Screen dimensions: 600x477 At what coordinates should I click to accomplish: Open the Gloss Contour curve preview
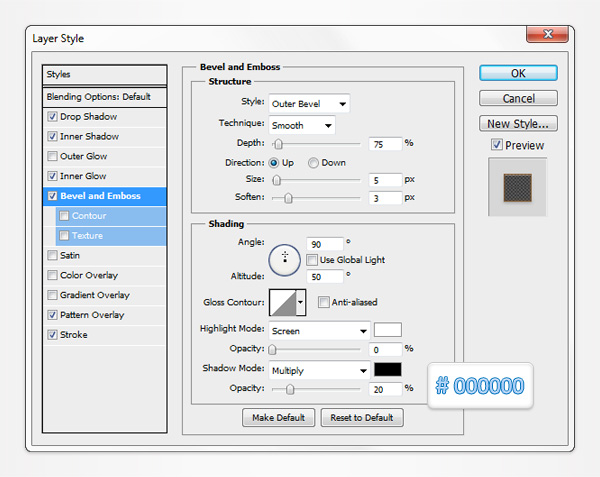pyautogui.click(x=281, y=302)
